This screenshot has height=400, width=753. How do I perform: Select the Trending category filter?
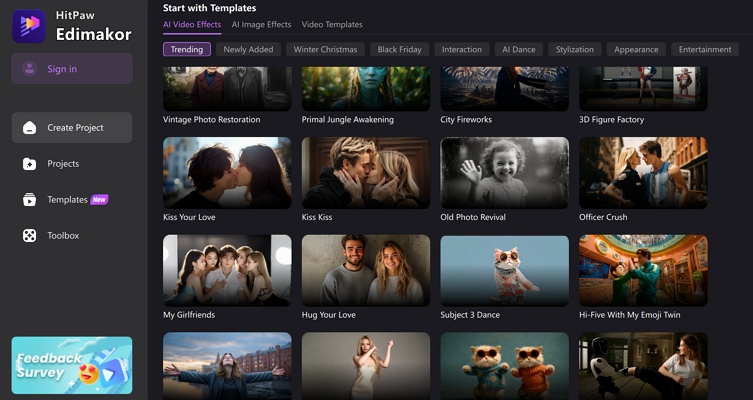(187, 49)
